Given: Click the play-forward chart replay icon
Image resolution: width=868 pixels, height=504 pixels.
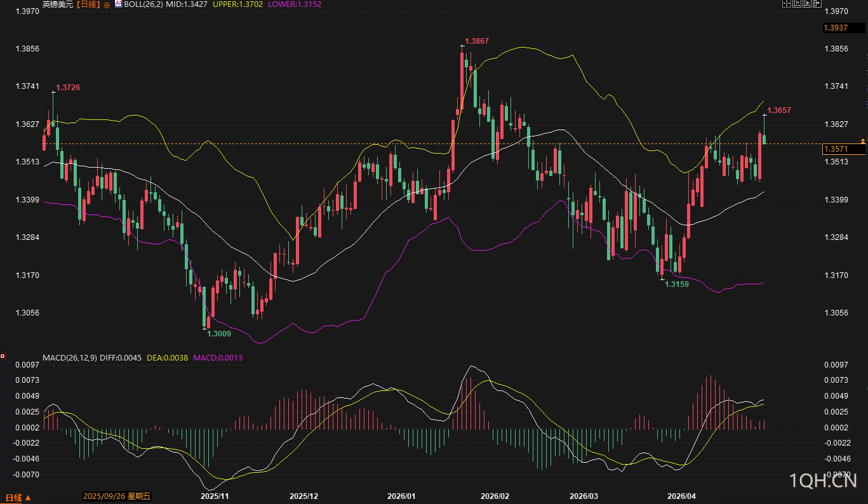Looking at the screenshot, I should click(808, 4).
